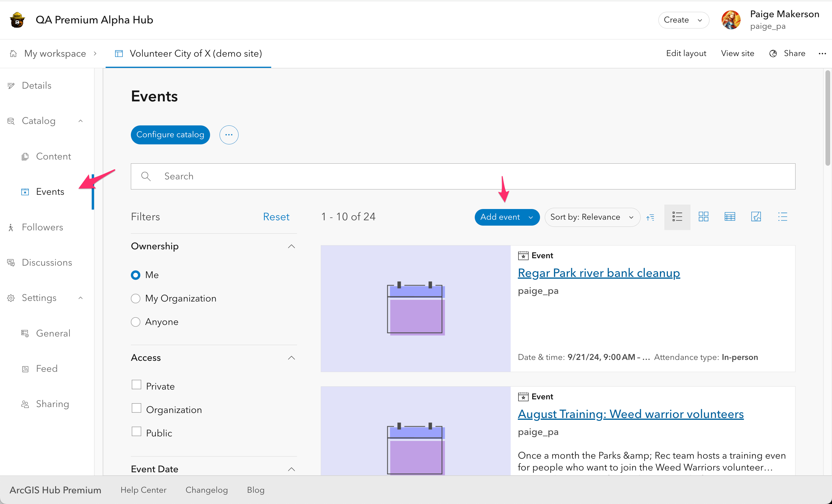Switch to map view icon
The height and width of the screenshot is (504, 832).
click(x=756, y=217)
